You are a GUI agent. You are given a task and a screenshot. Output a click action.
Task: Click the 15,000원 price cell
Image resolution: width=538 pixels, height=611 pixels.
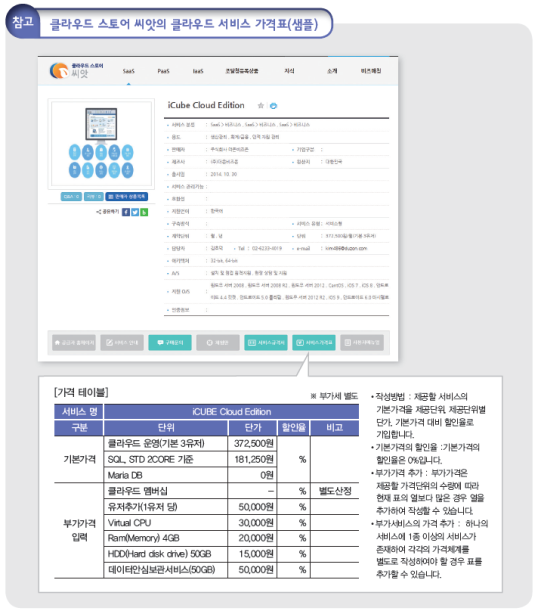[x=256, y=554]
